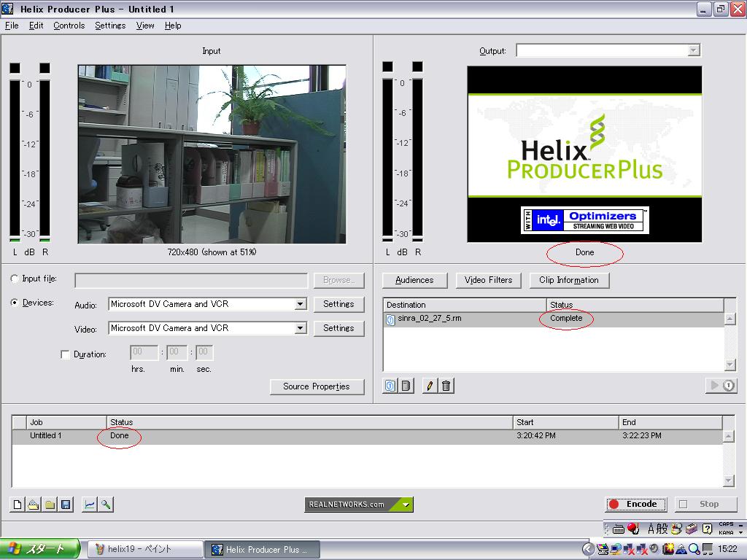Open the Settings menu

tap(110, 26)
